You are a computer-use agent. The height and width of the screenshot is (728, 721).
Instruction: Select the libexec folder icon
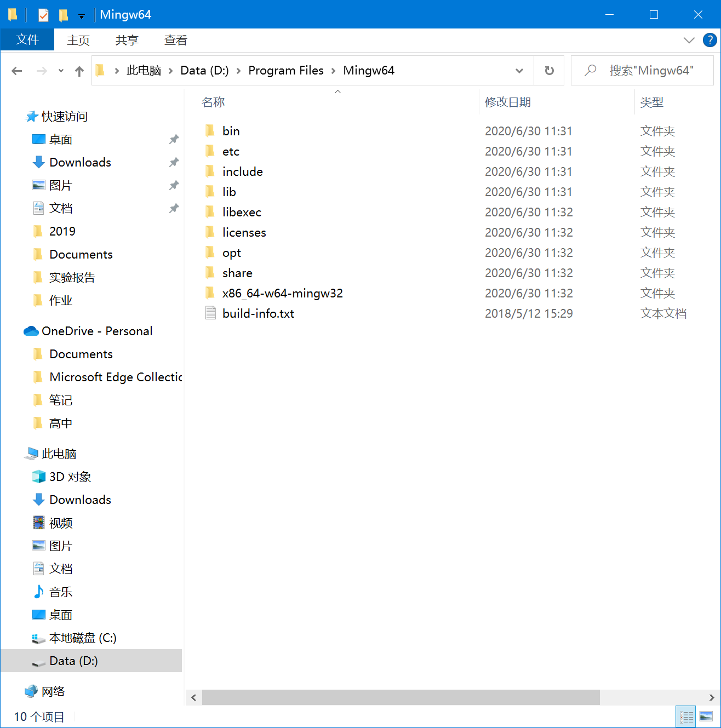point(210,212)
